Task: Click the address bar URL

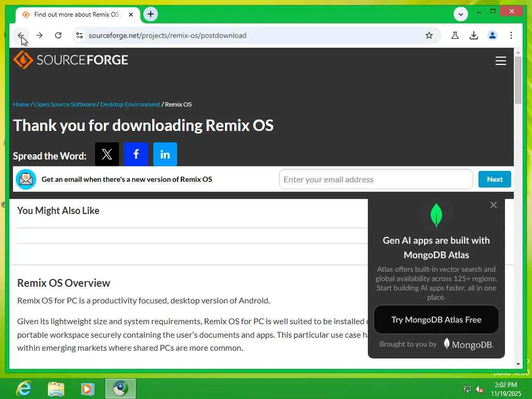Action: tap(168, 35)
